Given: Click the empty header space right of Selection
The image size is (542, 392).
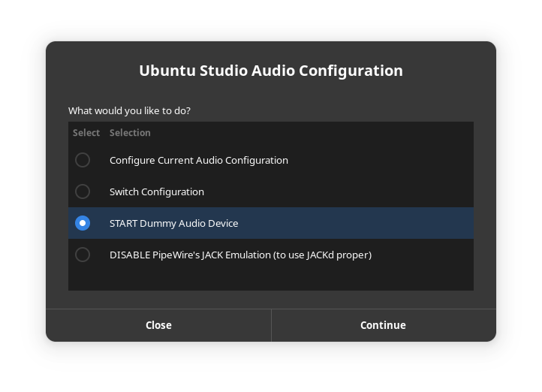Looking at the screenshot, I should pyautogui.click(x=338, y=133).
